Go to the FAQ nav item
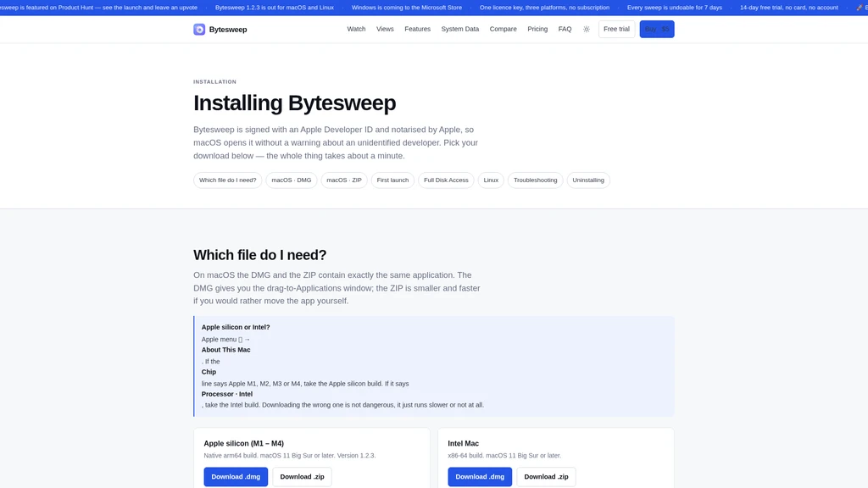 565,29
